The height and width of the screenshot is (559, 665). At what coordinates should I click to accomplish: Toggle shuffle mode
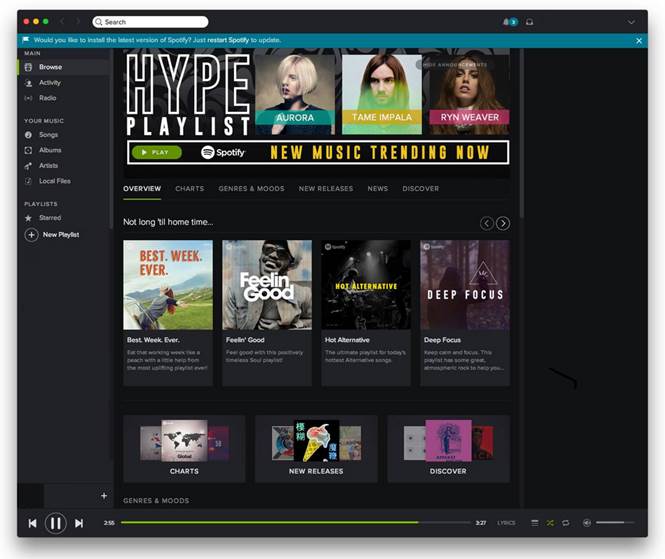pyautogui.click(x=550, y=523)
